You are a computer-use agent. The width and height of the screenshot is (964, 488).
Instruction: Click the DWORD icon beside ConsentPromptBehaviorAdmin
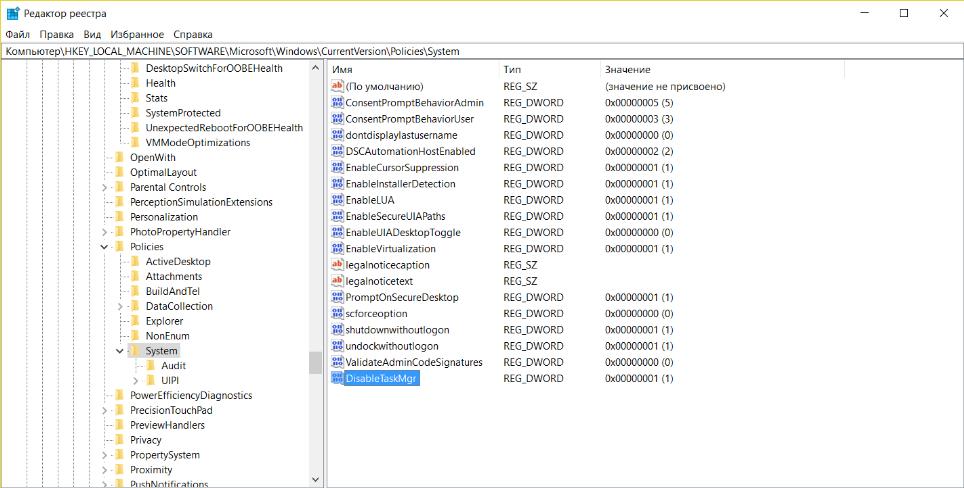(337, 102)
